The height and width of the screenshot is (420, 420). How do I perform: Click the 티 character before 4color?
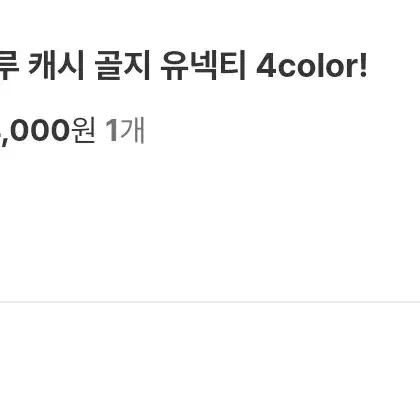pyautogui.click(x=235, y=66)
